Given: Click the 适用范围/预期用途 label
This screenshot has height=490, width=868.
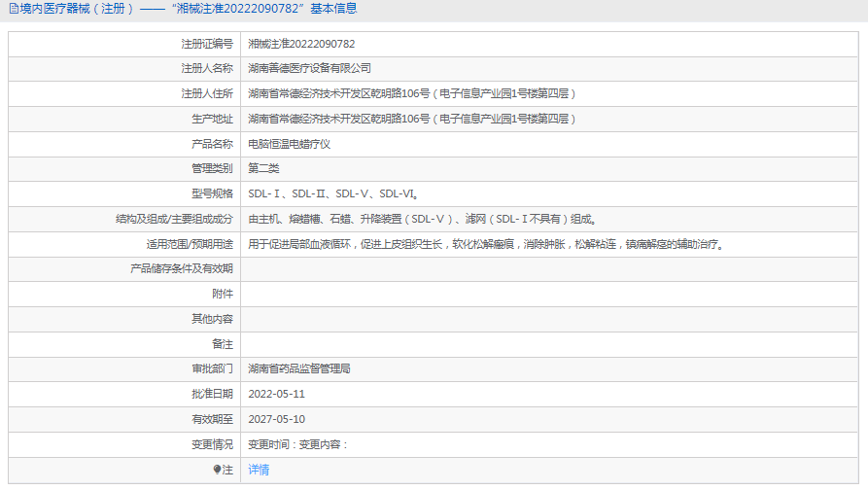Looking at the screenshot, I should [190, 244].
